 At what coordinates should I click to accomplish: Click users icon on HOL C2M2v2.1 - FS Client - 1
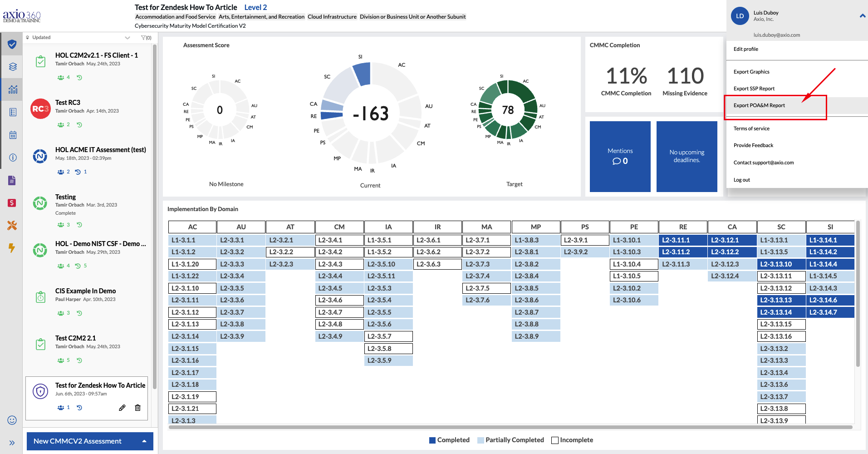(x=61, y=78)
